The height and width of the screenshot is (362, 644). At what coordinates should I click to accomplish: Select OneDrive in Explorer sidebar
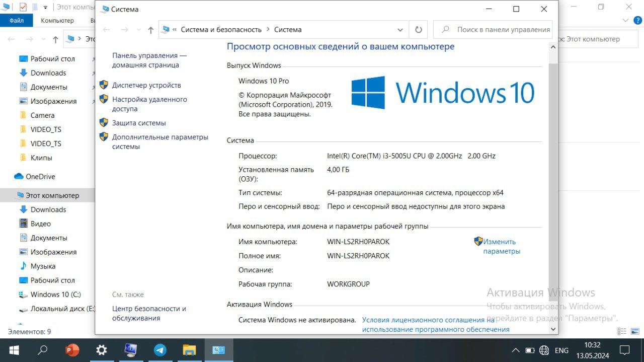point(40,177)
